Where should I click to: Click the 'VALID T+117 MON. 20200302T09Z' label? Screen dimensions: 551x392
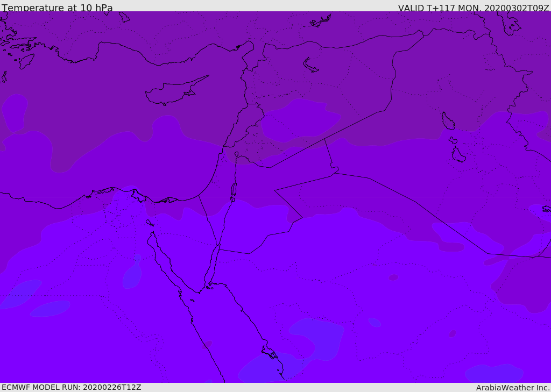(x=474, y=8)
